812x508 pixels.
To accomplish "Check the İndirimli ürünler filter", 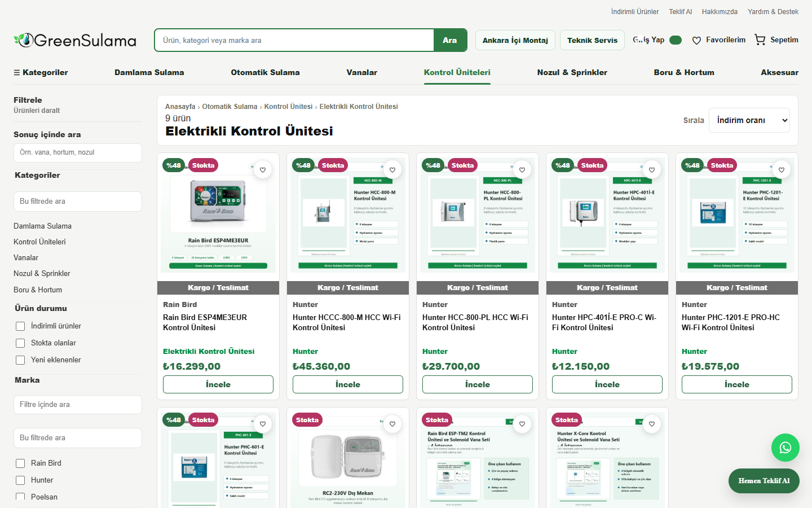I will coord(20,326).
